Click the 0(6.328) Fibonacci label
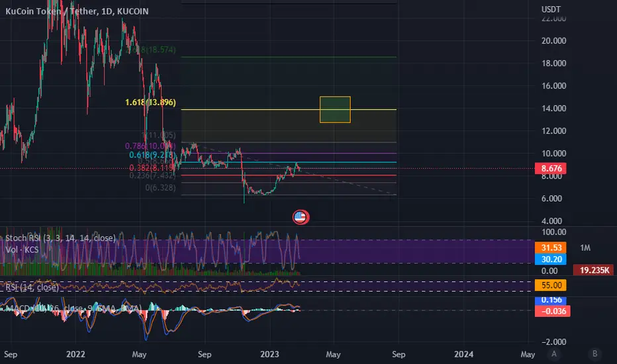This screenshot has height=364, width=617. click(x=161, y=187)
